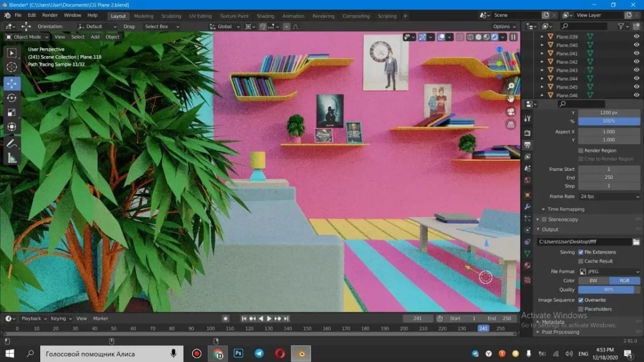Image resolution: width=644 pixels, height=362 pixels.
Task: Open the Output properties tab
Action: pos(528,145)
